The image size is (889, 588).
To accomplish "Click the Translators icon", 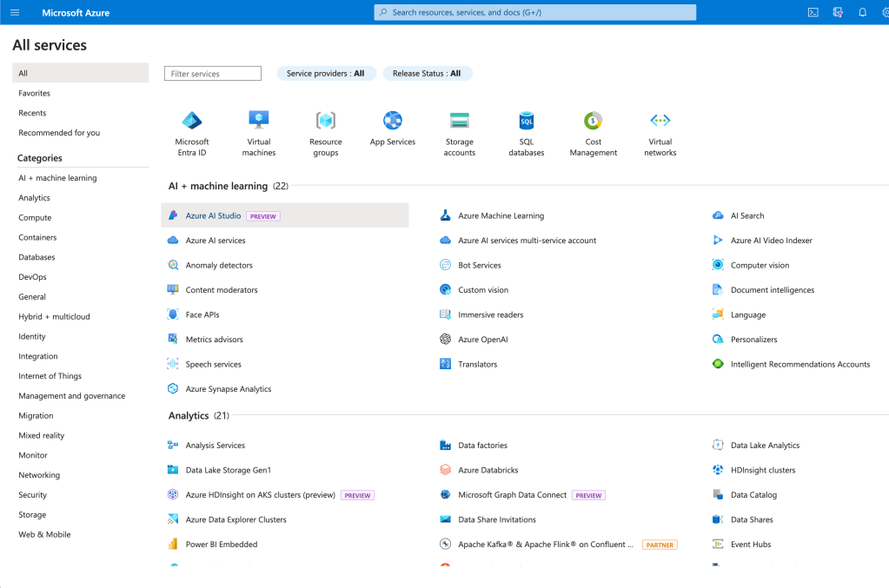I will [x=446, y=364].
